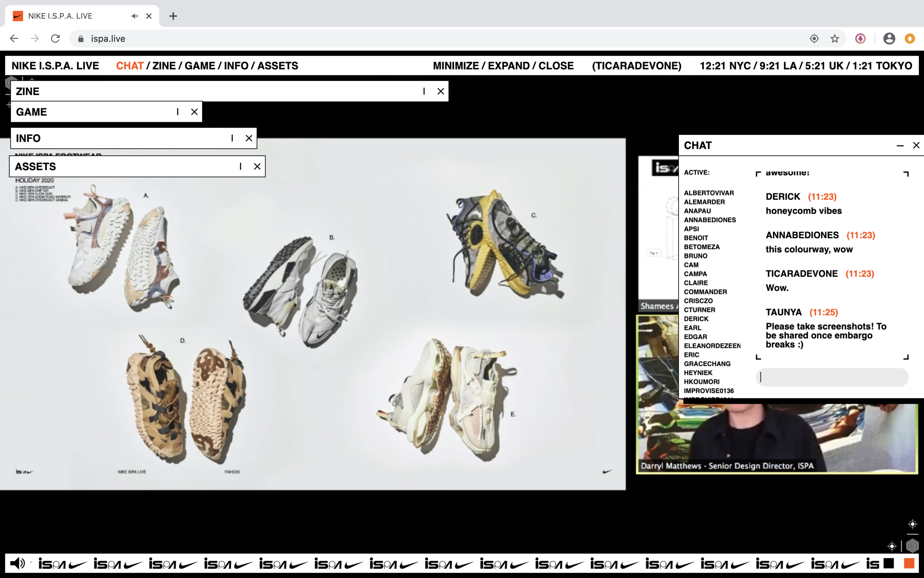Close the CHAT panel
The image size is (924, 578).
(916, 146)
